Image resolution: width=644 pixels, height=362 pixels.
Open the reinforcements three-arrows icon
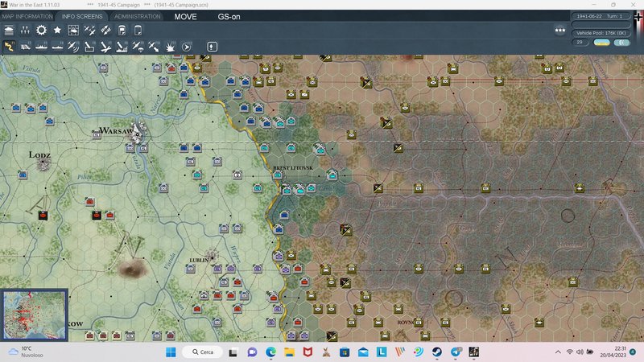coord(25,31)
